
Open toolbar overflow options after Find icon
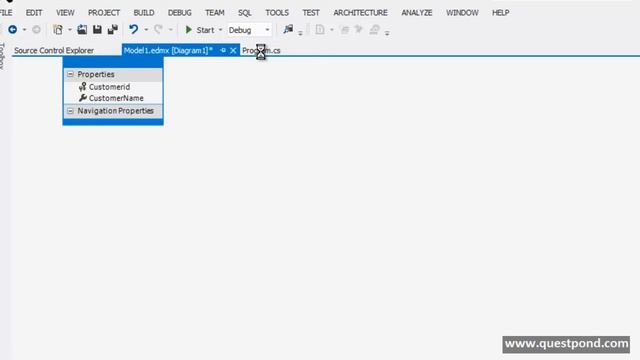click(x=300, y=33)
